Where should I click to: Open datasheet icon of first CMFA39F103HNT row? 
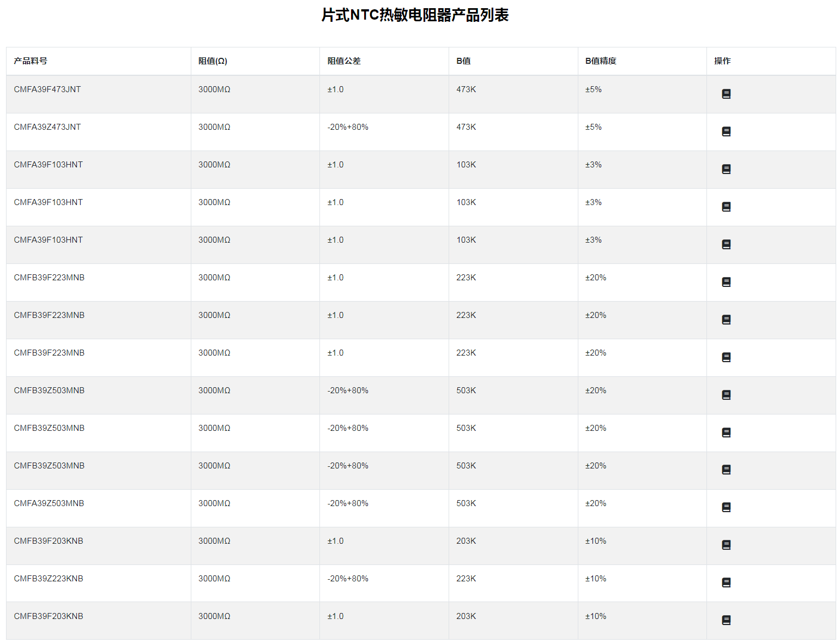[x=726, y=169]
